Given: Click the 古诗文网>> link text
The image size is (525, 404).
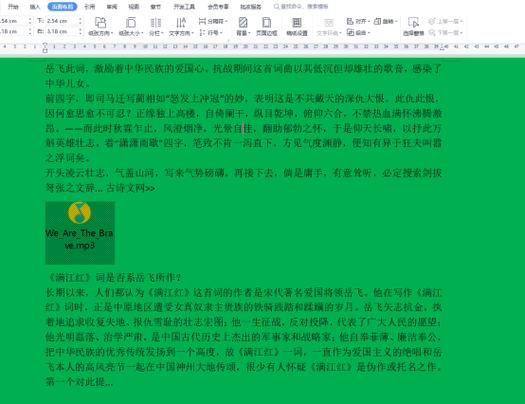Looking at the screenshot, I should coord(131,188).
